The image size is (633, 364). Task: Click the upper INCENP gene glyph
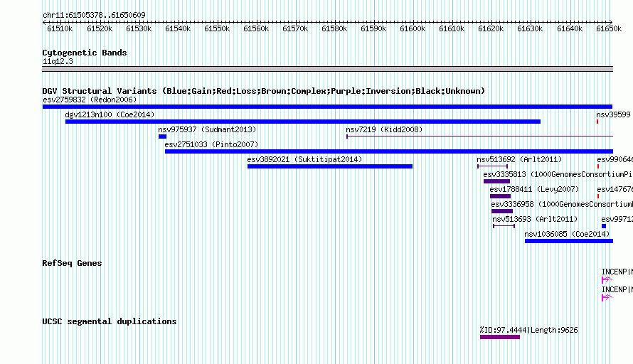click(607, 279)
